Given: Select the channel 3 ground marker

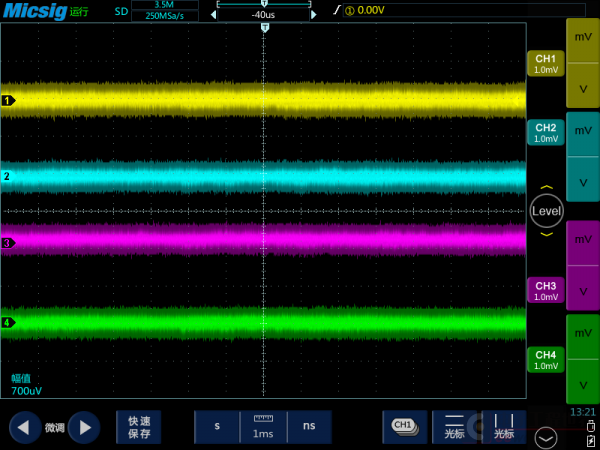Looking at the screenshot, I should tap(8, 243).
